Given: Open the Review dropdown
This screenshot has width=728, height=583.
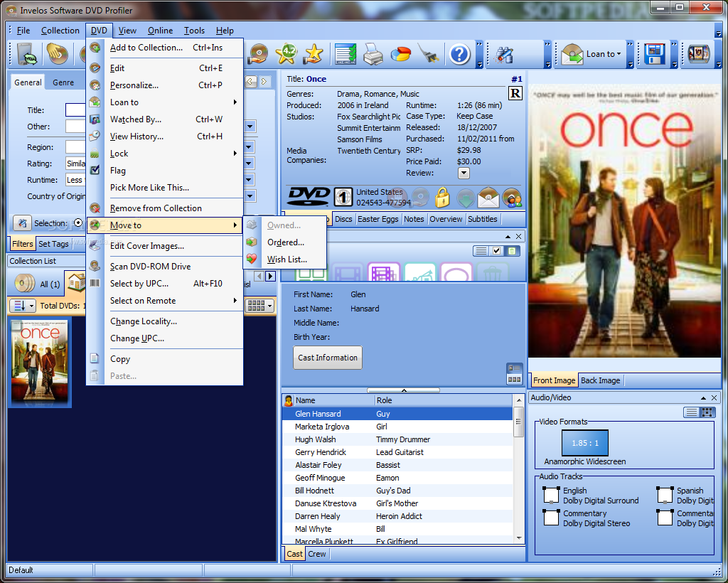Looking at the screenshot, I should coord(464,173).
